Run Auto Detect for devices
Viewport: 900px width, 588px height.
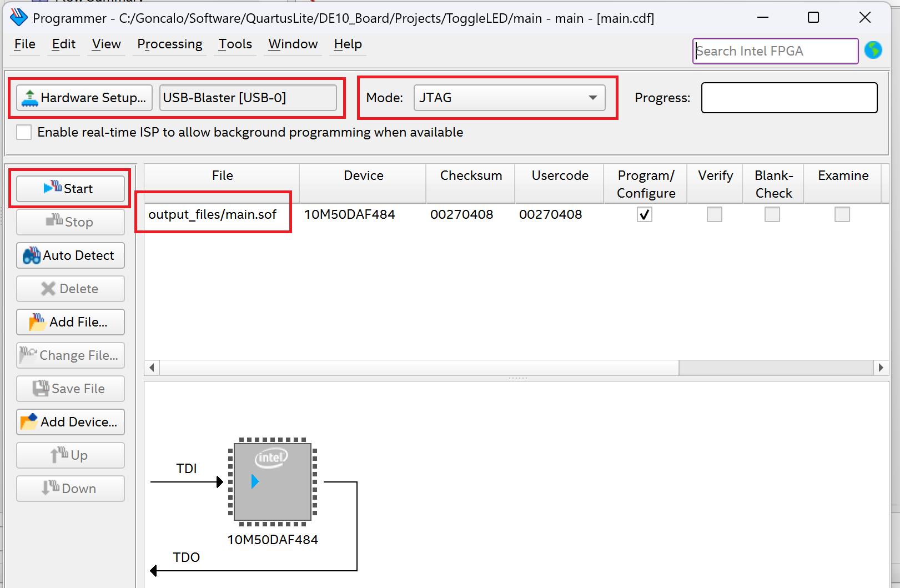pyautogui.click(x=71, y=255)
